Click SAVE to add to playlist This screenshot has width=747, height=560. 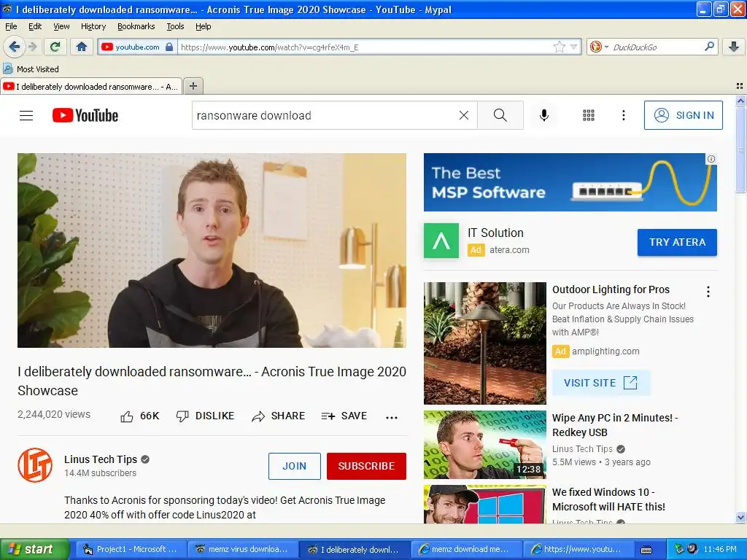pos(344,416)
